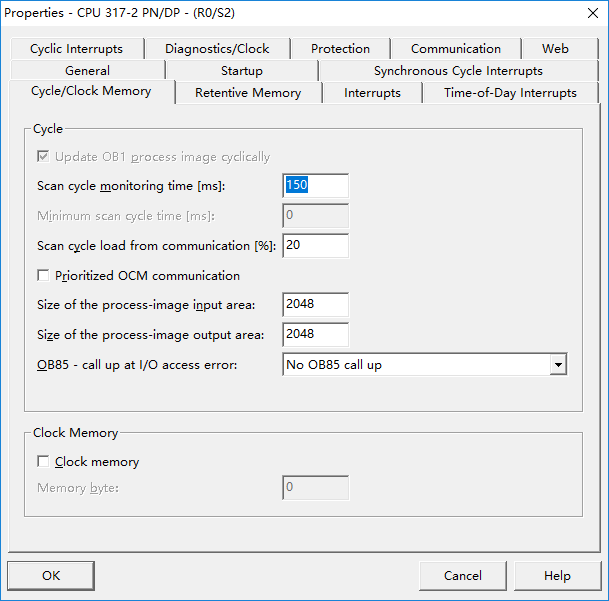Enable Prioritized OCM communication checkbox
The width and height of the screenshot is (609, 601).
pyautogui.click(x=43, y=276)
